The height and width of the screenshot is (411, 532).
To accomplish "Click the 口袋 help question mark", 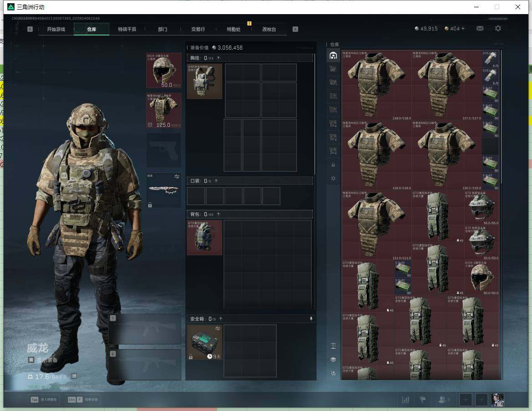I will [216, 181].
